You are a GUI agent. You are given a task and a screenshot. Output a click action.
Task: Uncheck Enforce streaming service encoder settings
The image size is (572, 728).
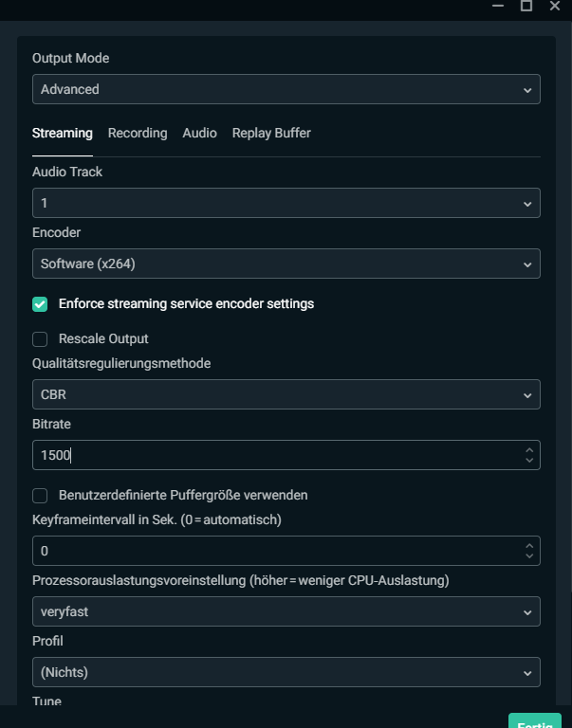40,304
